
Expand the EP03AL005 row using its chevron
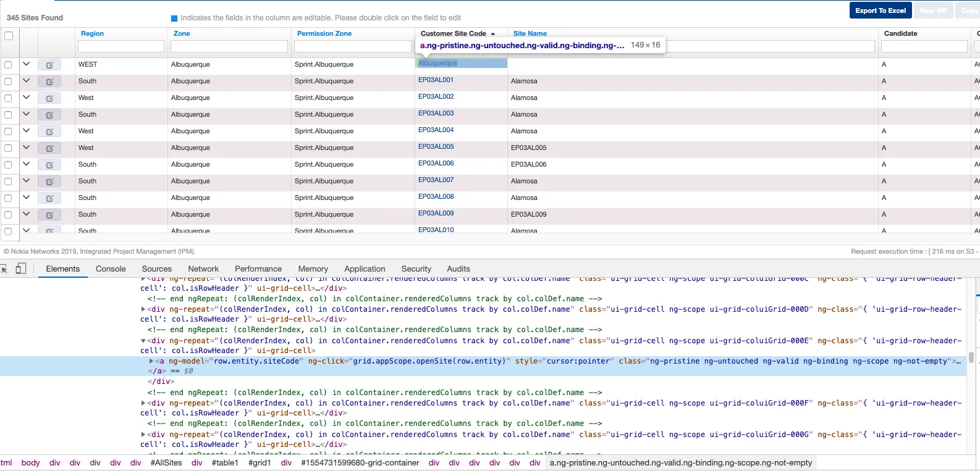[x=26, y=148]
